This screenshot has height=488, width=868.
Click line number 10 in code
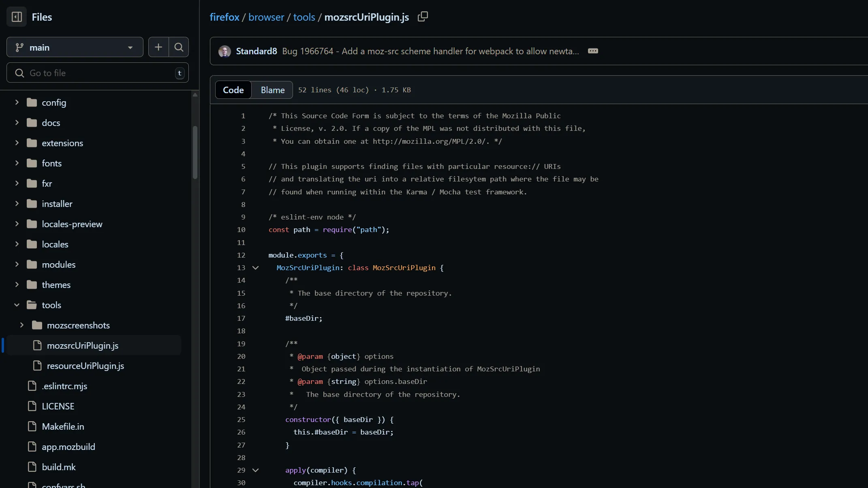click(x=241, y=230)
